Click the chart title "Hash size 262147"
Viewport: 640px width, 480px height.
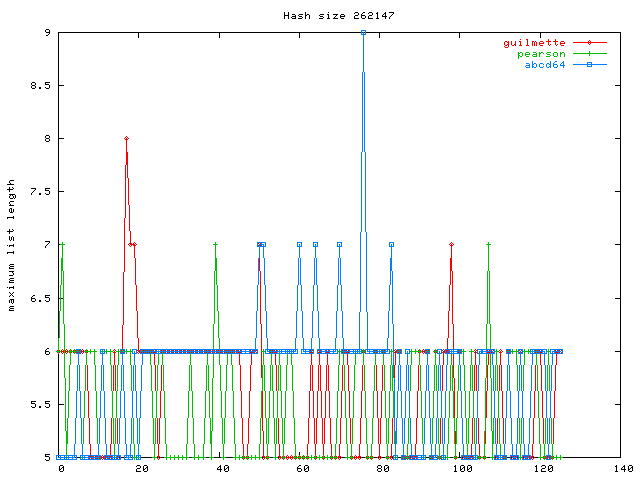point(339,16)
